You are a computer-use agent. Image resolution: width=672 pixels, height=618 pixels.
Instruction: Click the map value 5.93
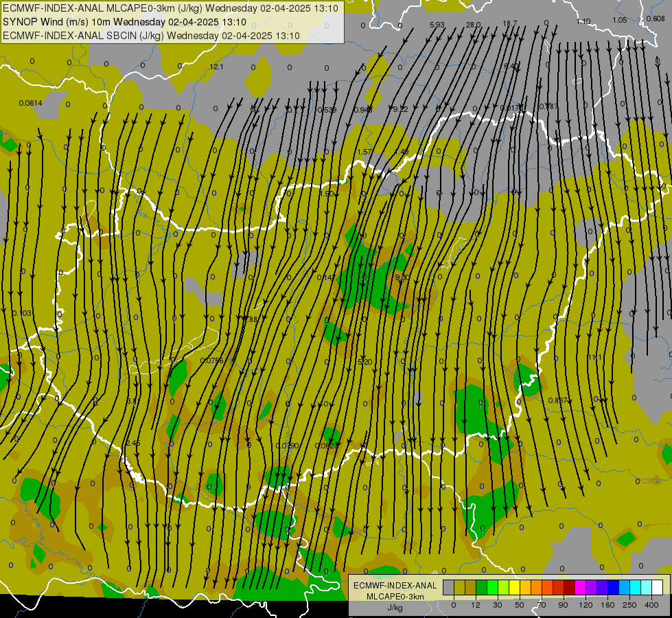[437, 25]
